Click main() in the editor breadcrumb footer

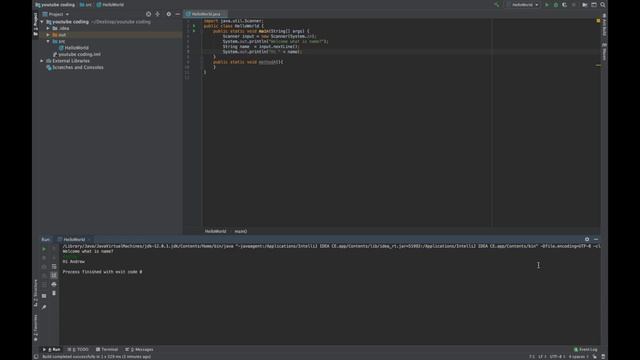coord(241,231)
